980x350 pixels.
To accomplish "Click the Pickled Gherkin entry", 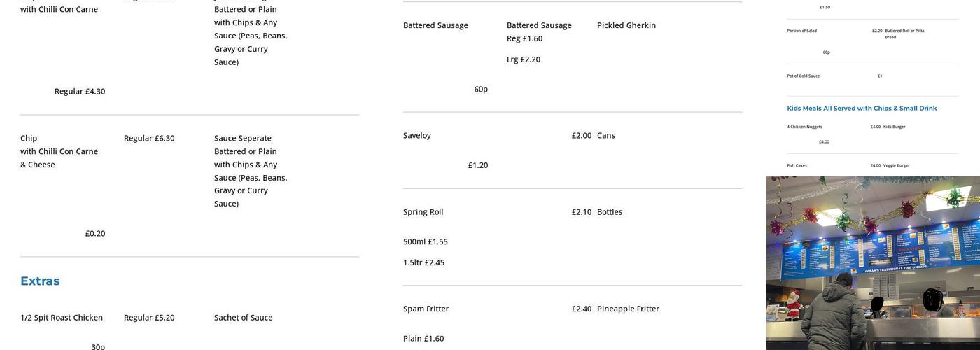I will pyautogui.click(x=626, y=25).
